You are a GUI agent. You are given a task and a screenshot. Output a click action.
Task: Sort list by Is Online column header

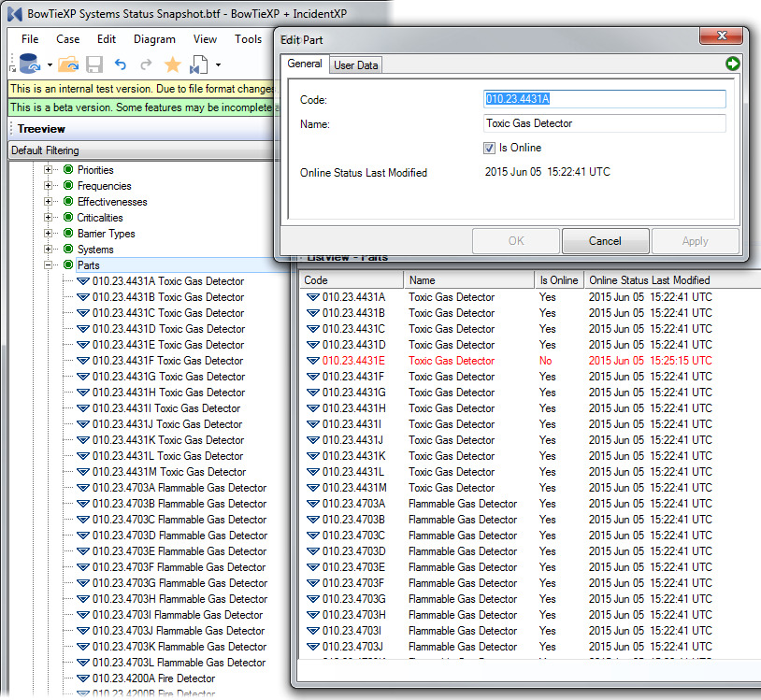pos(558,280)
